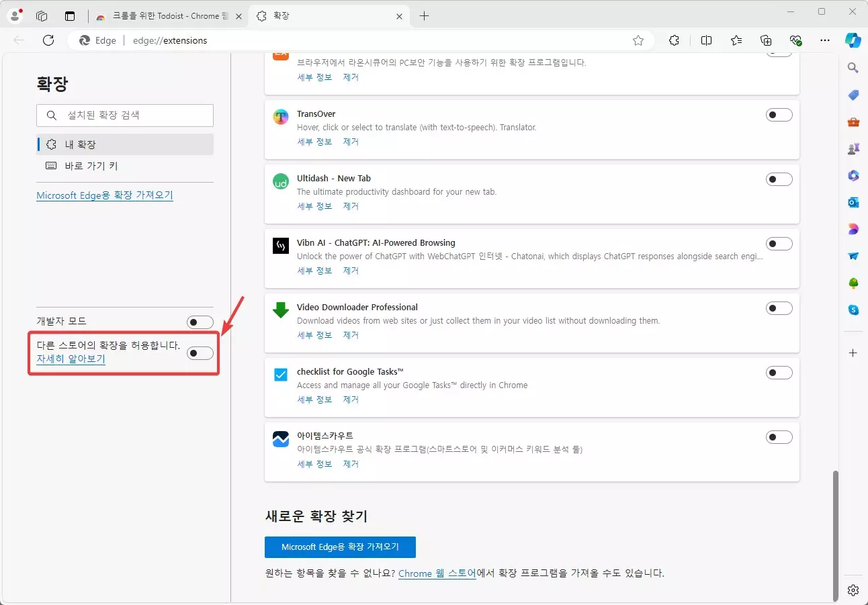Refresh the page with reload icon
Screen dimensions: 868x605
pyautogui.click(x=48, y=40)
